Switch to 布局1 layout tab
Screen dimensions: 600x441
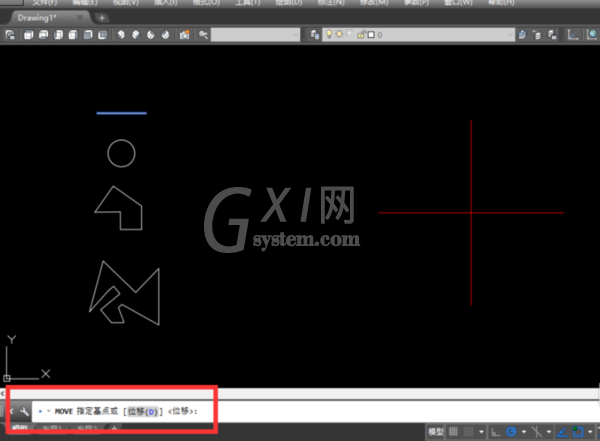pyautogui.click(x=52, y=428)
